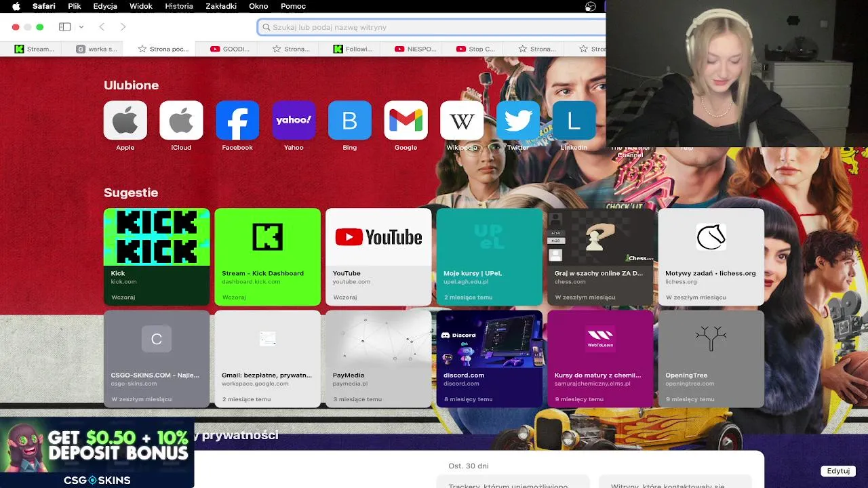Expand the sidebar tab groups chevron
868x488 pixels.
pyautogui.click(x=81, y=27)
